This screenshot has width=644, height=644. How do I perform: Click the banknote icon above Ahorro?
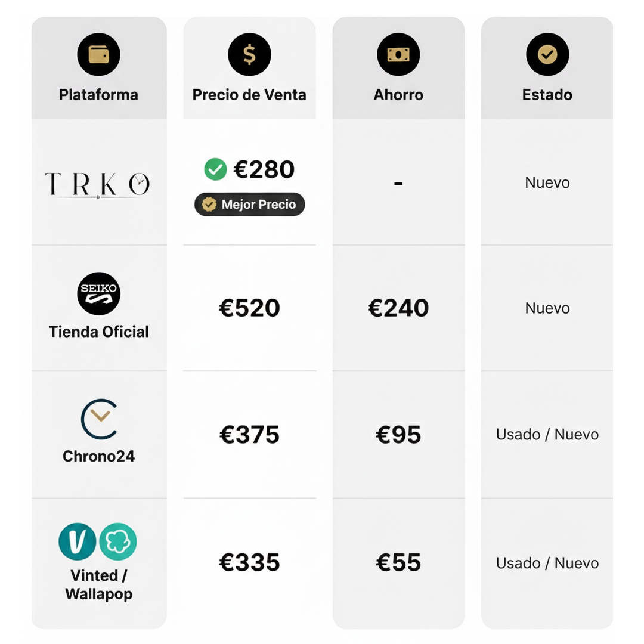[x=398, y=55]
